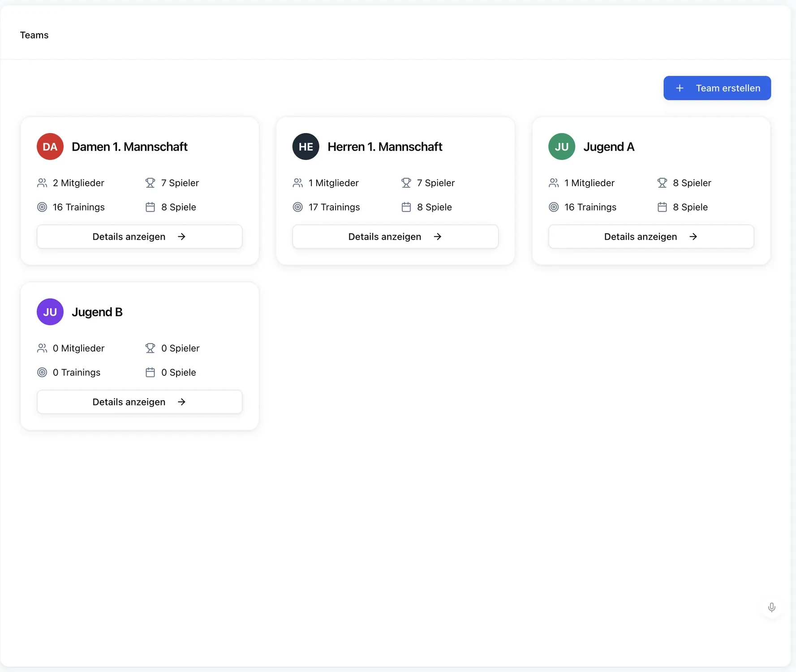
Task: Click trophy icon beside 0 Spieler
Action: [x=150, y=348]
